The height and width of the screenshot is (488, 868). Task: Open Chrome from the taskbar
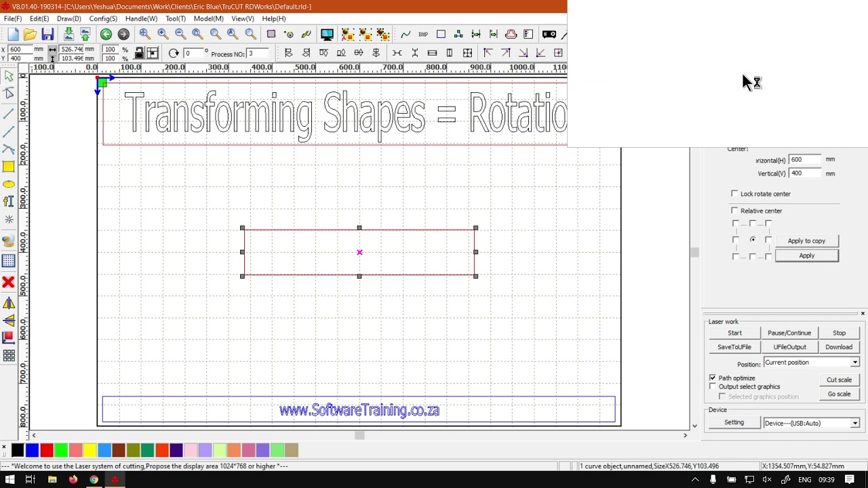[x=94, y=480]
